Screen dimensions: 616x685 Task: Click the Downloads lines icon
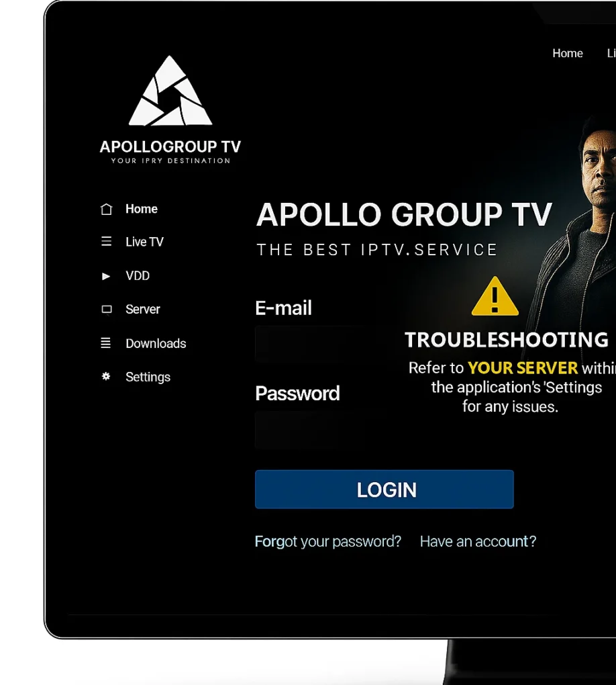105,343
